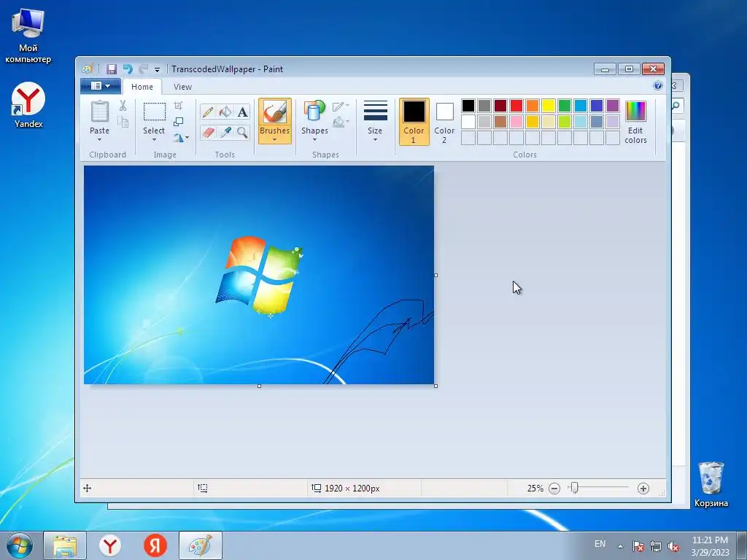Click the Paste clipboard icon

click(99, 112)
